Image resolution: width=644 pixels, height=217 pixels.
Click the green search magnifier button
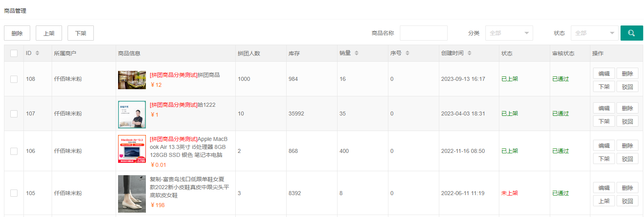(x=631, y=33)
